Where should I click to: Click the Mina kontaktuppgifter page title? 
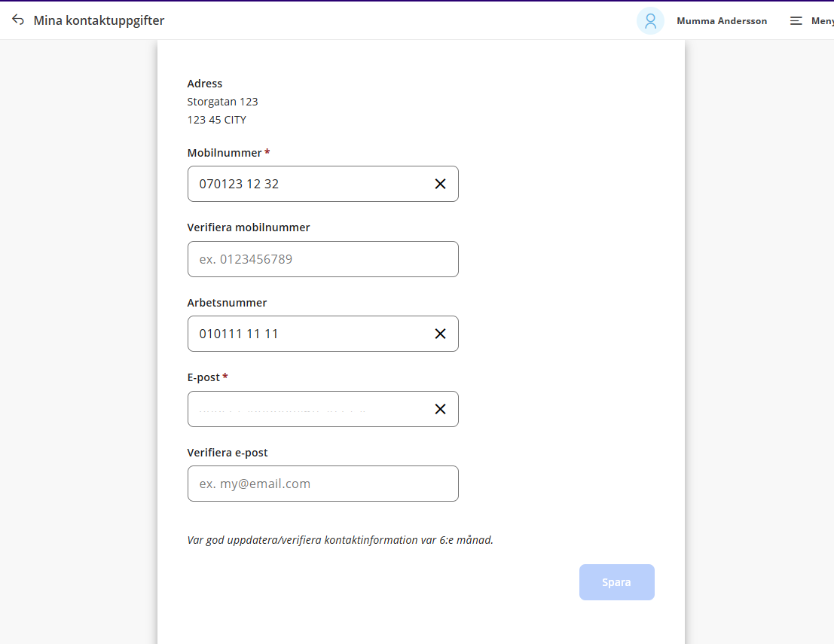coord(99,20)
